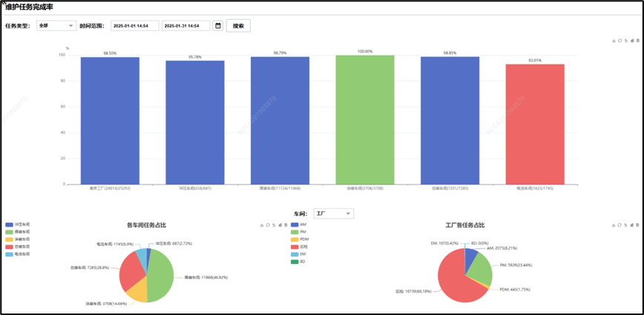Expand the 车间 dropdown showing 工厂
The height and width of the screenshot is (315, 644).
tap(334, 213)
